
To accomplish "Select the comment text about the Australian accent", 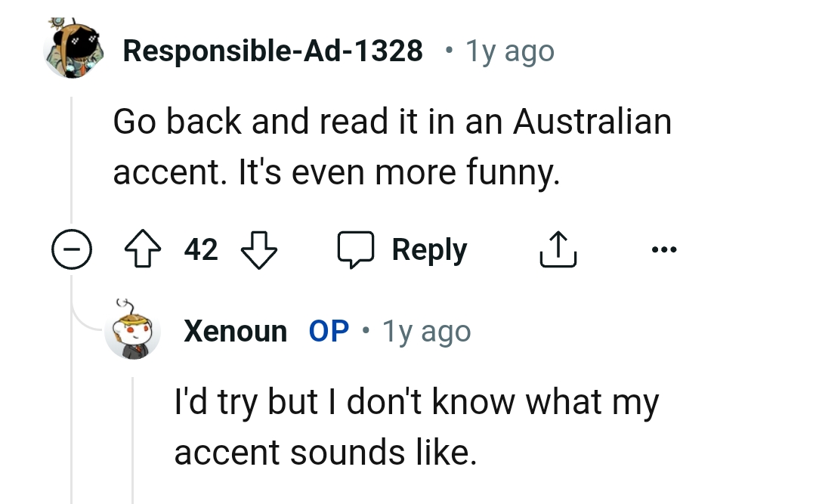I will pyautogui.click(x=391, y=145).
